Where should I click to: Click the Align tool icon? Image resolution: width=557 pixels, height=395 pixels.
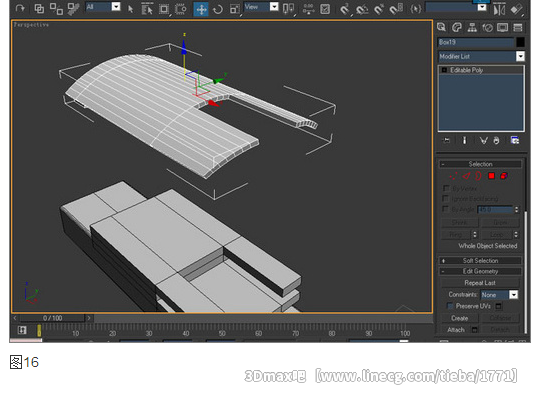pos(517,9)
